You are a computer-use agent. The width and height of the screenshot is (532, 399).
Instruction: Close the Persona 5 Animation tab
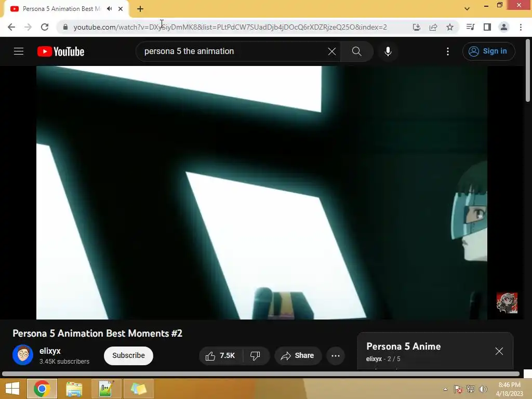121,9
